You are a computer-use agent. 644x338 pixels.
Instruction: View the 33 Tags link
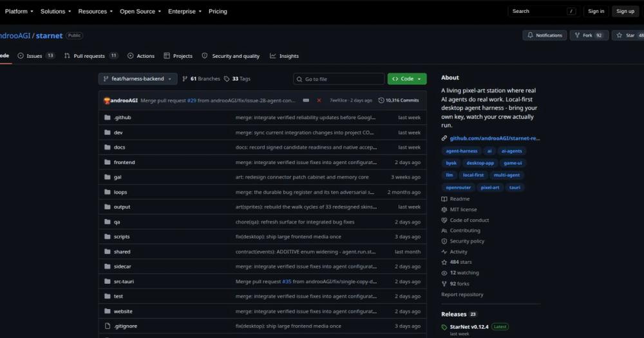point(237,79)
